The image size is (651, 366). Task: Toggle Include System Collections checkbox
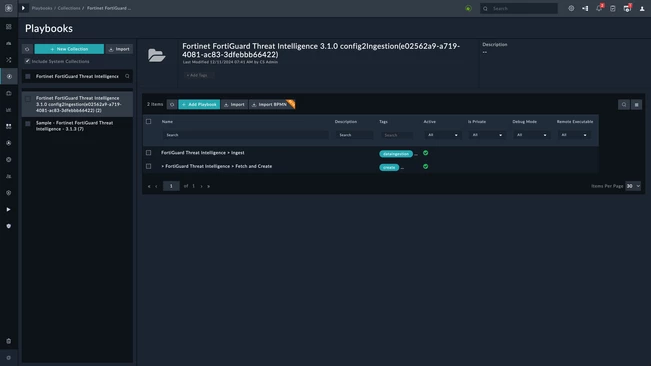click(x=27, y=61)
